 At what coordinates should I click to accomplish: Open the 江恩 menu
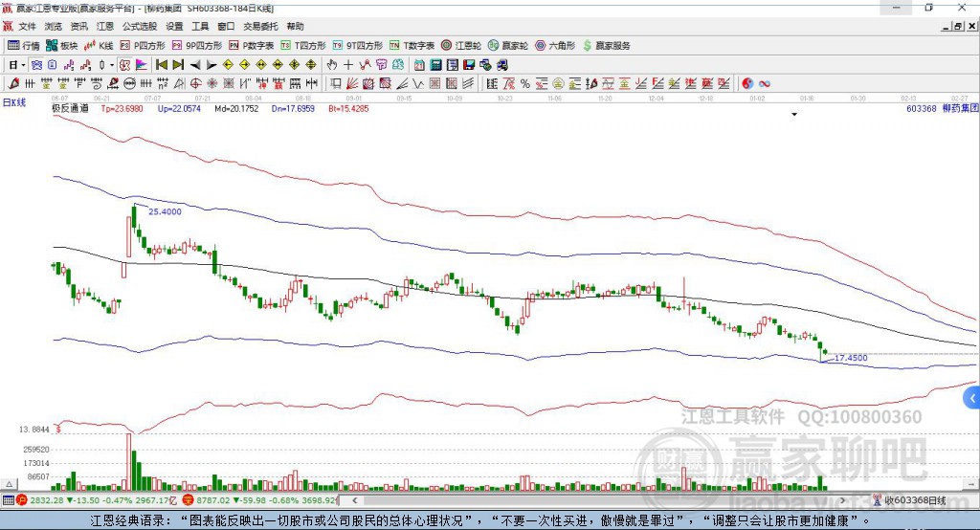(x=105, y=26)
